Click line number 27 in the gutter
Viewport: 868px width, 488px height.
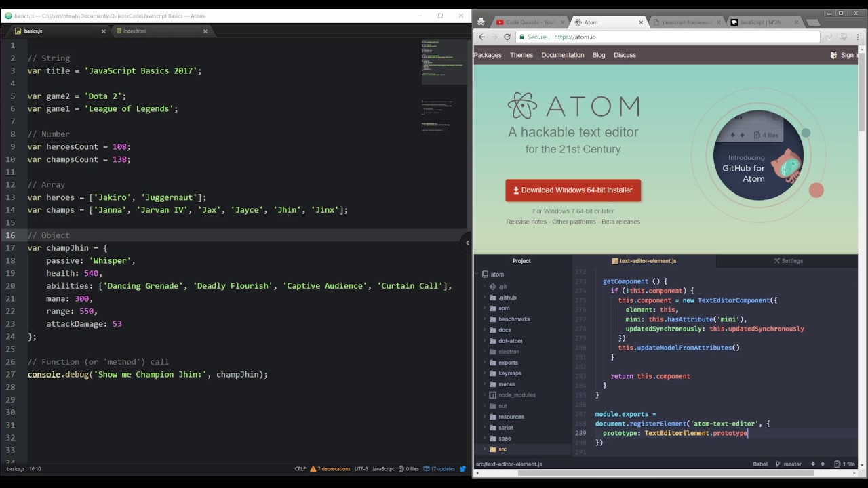coord(10,374)
